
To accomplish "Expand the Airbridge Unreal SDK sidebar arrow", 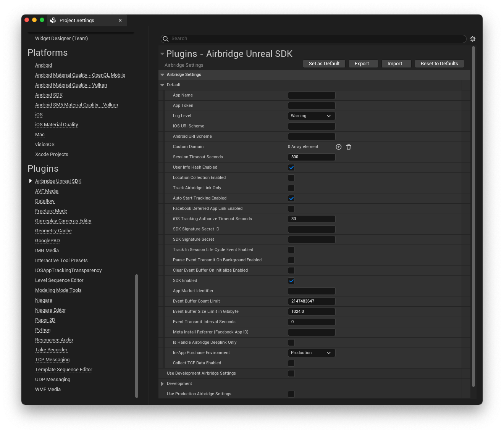I will click(31, 181).
